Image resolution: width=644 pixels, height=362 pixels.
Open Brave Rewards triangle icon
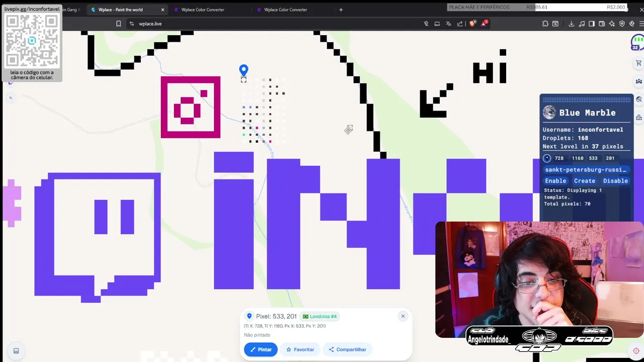tap(485, 23)
